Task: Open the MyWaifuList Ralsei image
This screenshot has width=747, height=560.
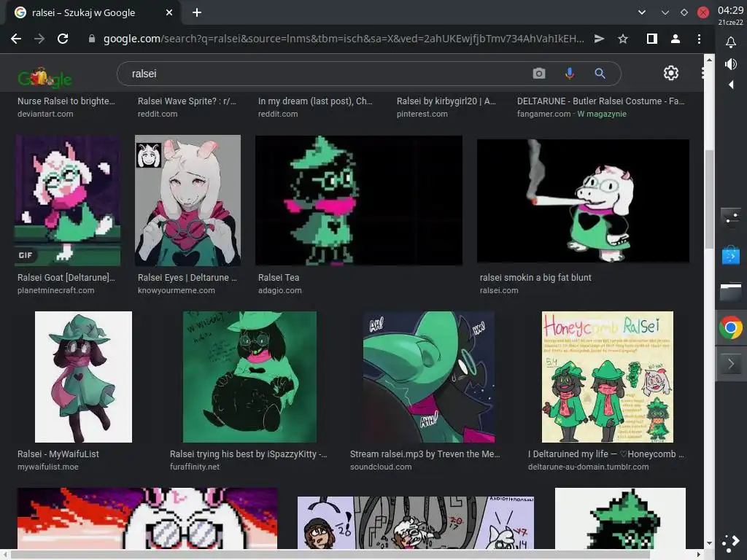Action: tap(83, 377)
